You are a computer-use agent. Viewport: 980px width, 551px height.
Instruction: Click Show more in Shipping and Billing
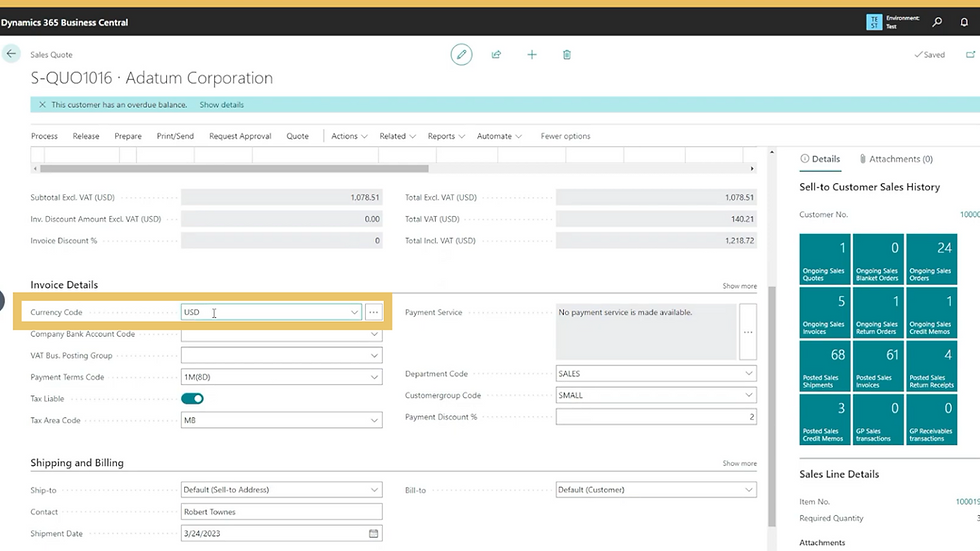739,464
